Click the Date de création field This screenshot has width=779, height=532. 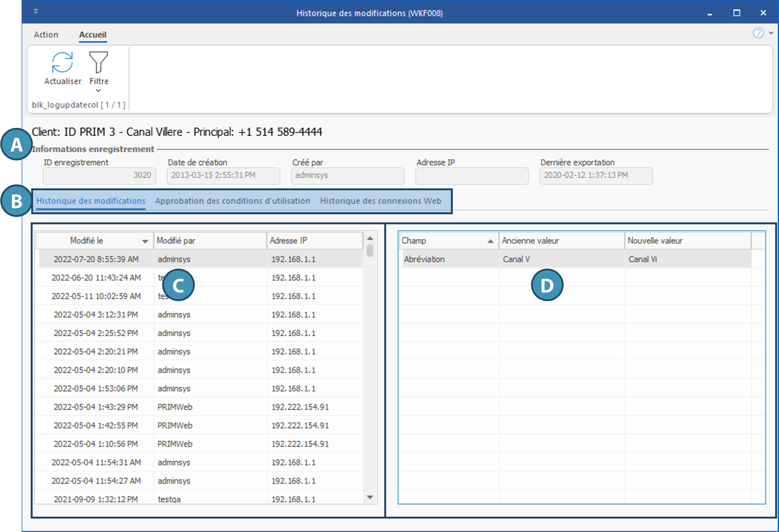click(x=223, y=175)
